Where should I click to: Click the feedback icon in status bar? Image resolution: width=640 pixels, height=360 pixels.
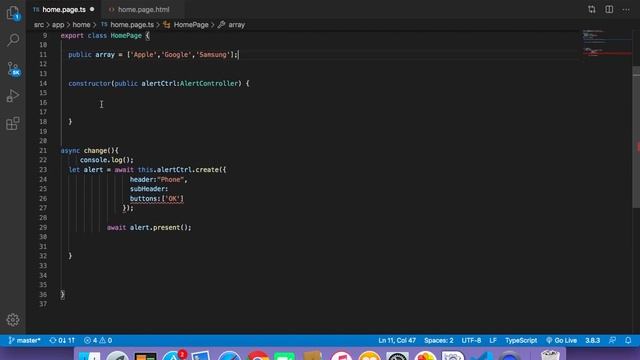[x=612, y=340]
